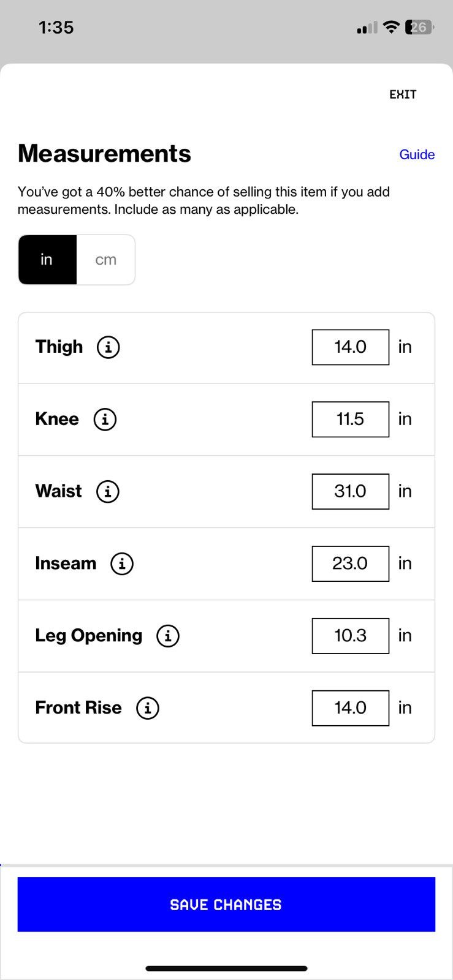Tap the Leg Opening info icon

point(168,636)
